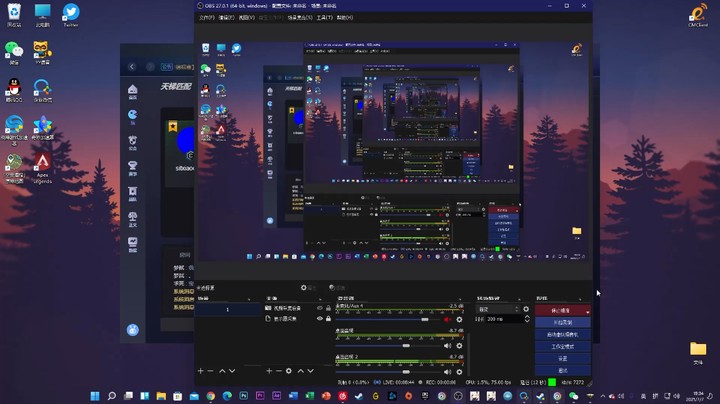Viewport: 720px width, 404px height.
Task: Pop out the Scenes dock header icon
Action: [x=249, y=299]
